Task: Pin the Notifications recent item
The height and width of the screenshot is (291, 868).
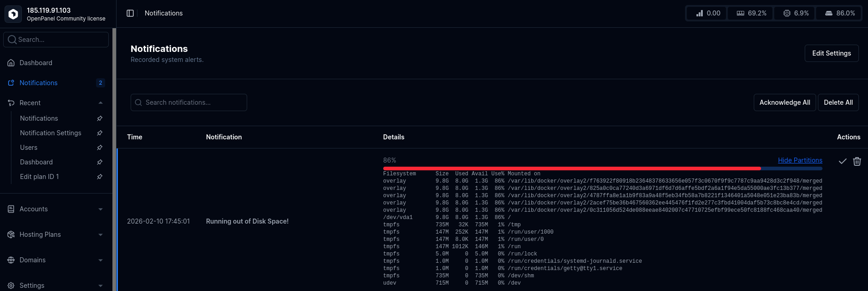Action: pos(100,118)
